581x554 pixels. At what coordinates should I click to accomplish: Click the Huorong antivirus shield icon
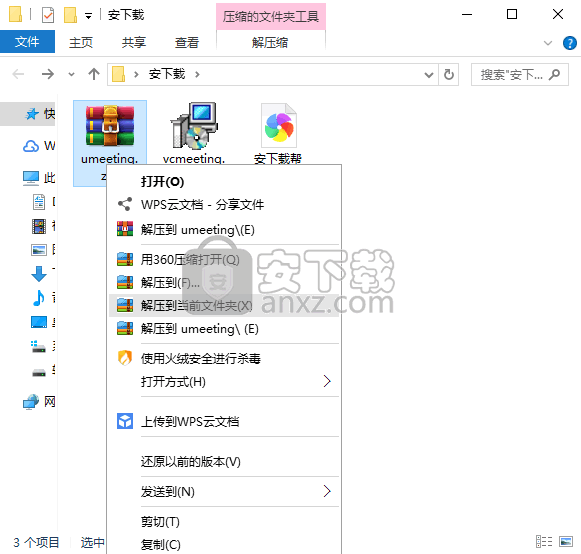click(124, 358)
